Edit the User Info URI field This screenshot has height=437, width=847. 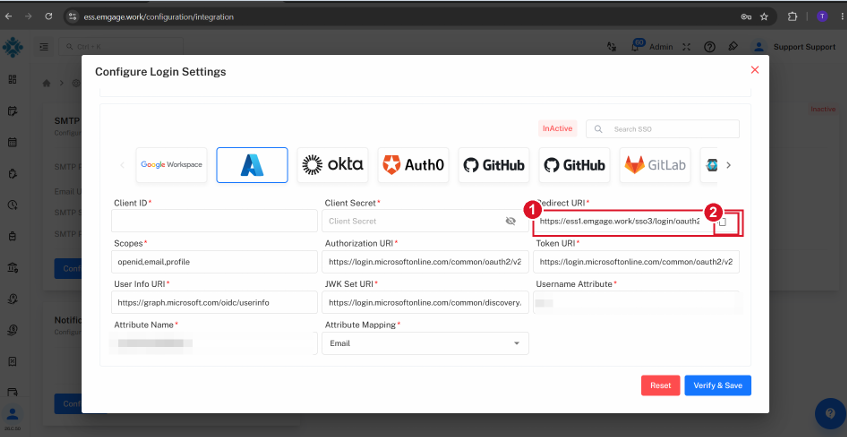click(214, 302)
